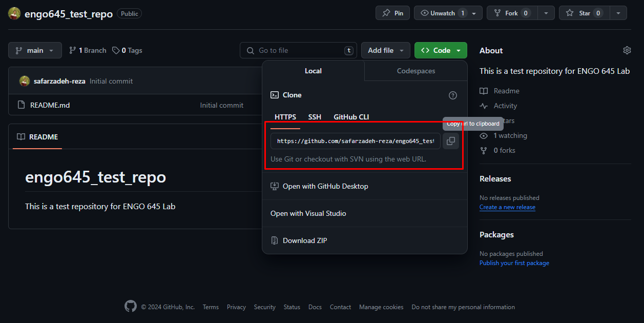Click the book icon beside README heading

click(x=21, y=137)
